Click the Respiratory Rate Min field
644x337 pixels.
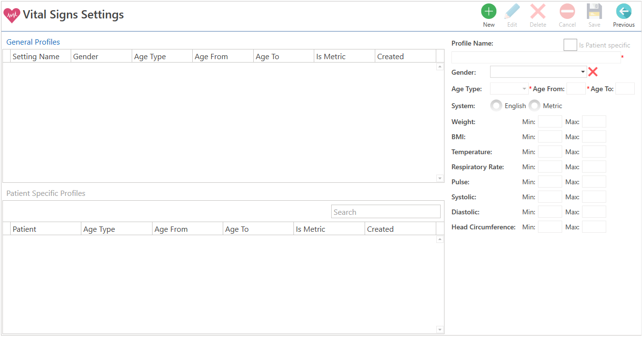(550, 167)
